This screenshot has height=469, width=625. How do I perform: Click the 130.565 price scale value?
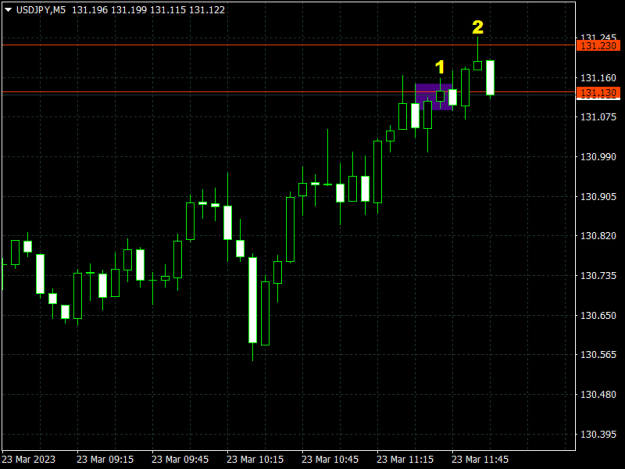tap(598, 355)
